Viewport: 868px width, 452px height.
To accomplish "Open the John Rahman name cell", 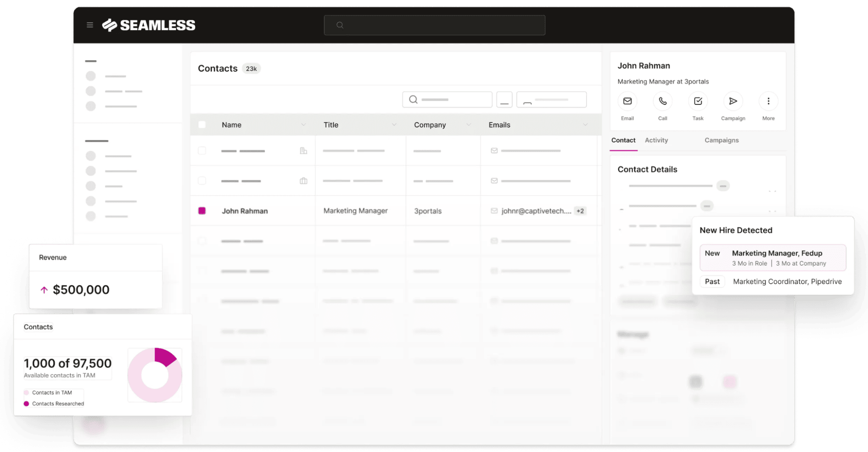I will [x=244, y=211].
